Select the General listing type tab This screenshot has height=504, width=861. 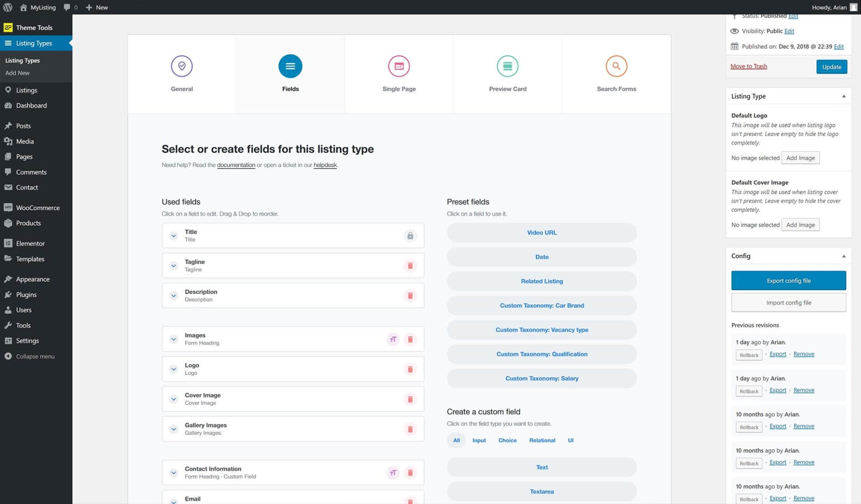182,73
